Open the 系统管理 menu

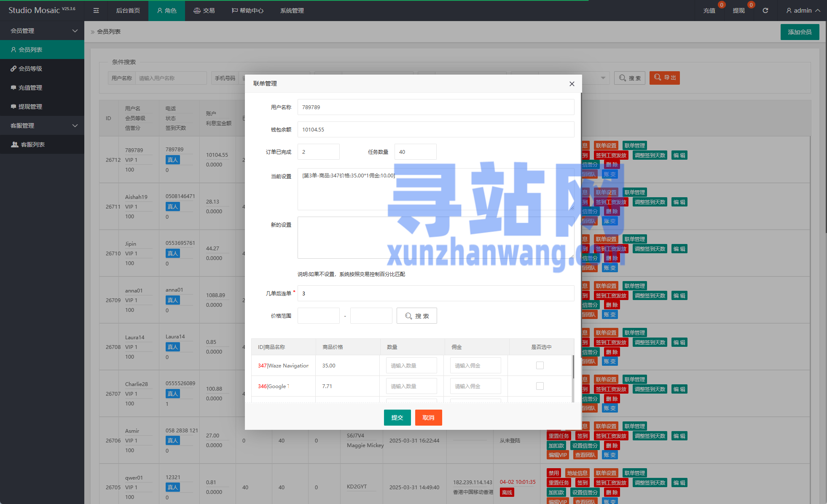pos(292,11)
